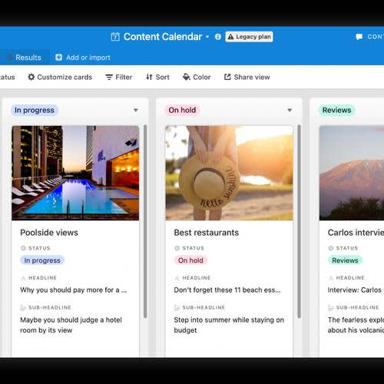Click the In progress column scrollbar
This screenshot has height=384, width=384.
[145, 222]
